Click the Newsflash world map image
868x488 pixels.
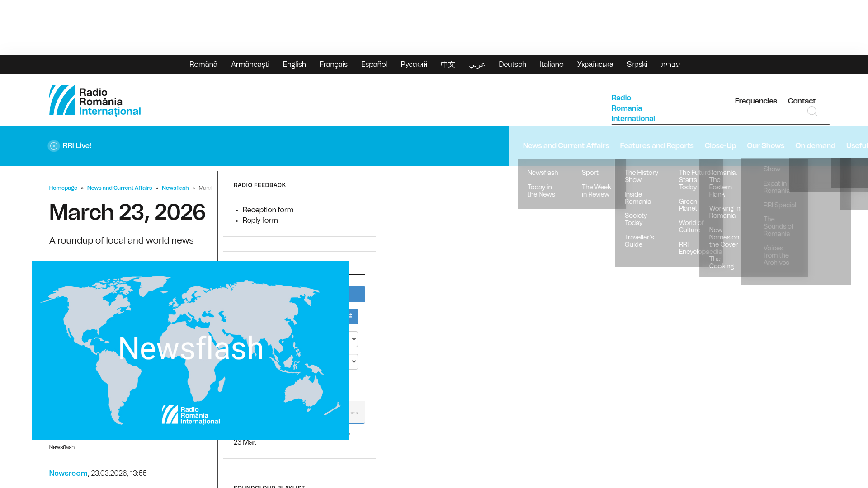[x=190, y=350]
